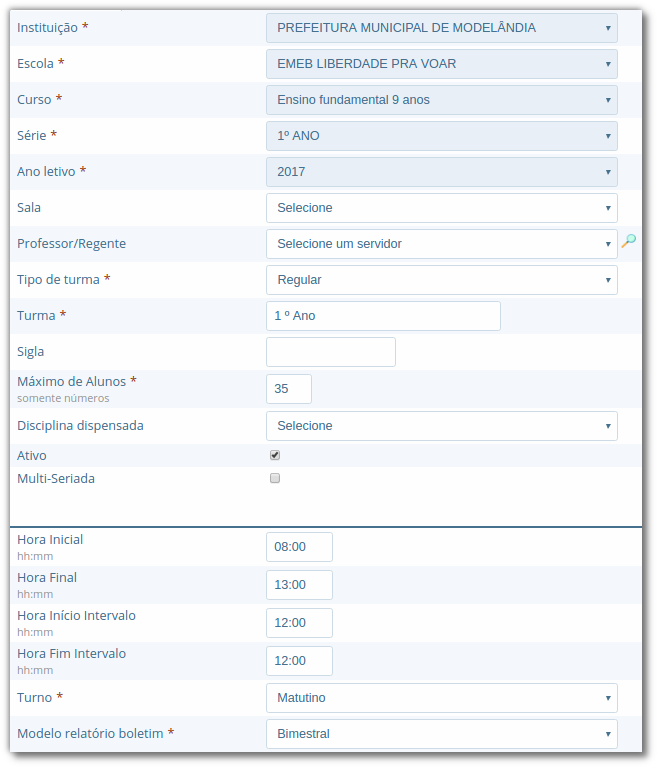The image size is (658, 768).
Task: Open the Modelo relatório boletim dropdown
Action: (x=441, y=734)
